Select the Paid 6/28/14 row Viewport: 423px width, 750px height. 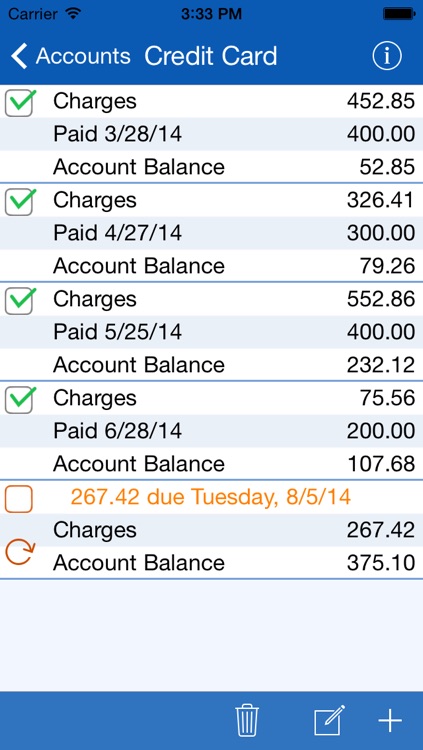(x=212, y=431)
